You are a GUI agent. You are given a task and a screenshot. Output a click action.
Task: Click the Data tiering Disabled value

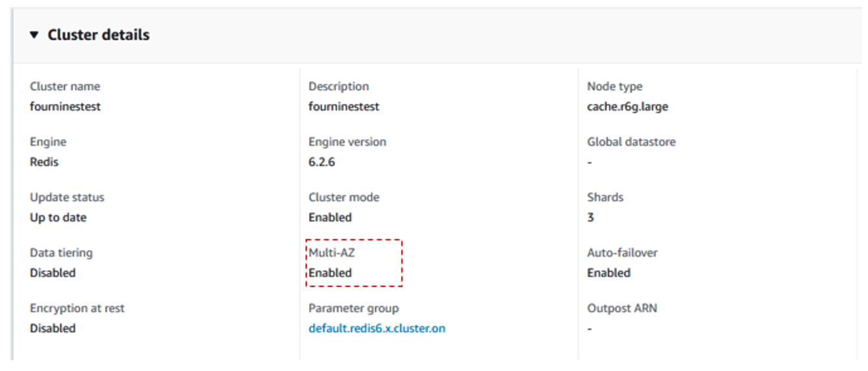(53, 273)
